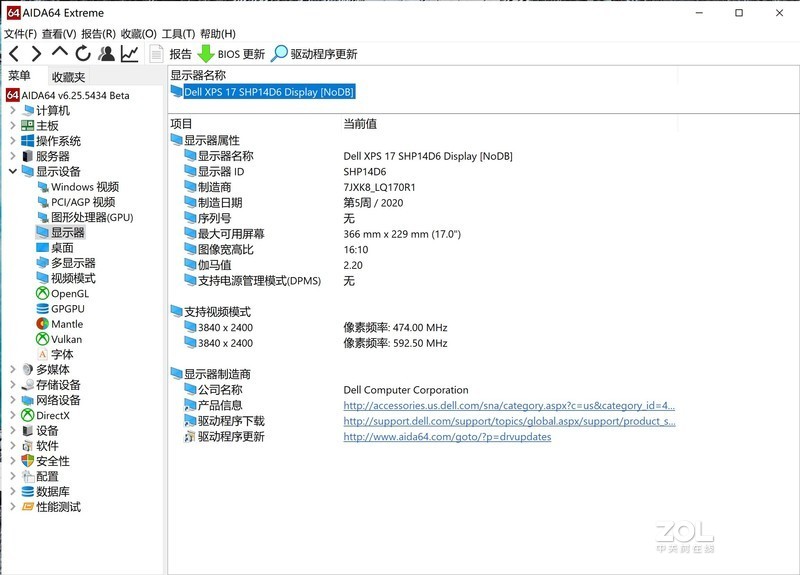Image resolution: width=800 pixels, height=575 pixels.
Task: Click the 报告 report page icon
Action: tap(156, 54)
